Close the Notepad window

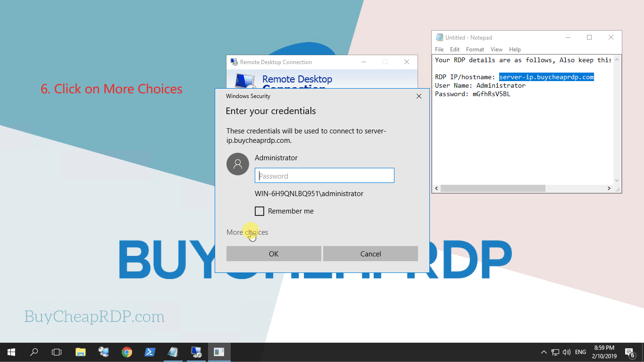(x=611, y=37)
